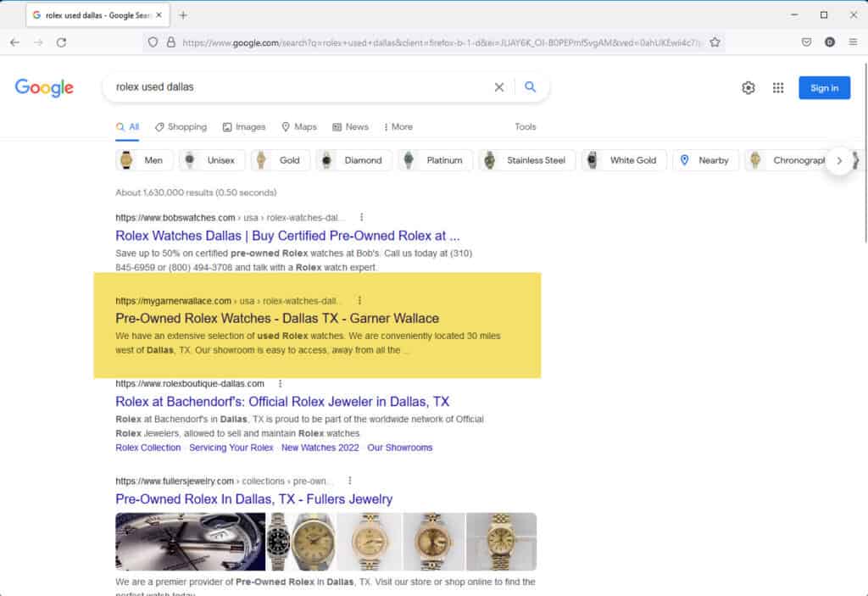Viewport: 868px width, 596px height.
Task: Open the Pocket save icon
Action: click(807, 42)
